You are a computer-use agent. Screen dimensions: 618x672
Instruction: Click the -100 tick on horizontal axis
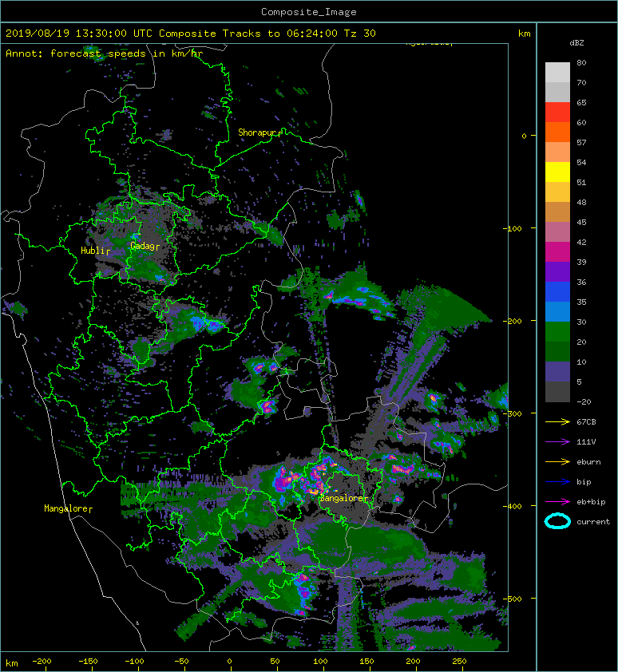pyautogui.click(x=134, y=662)
